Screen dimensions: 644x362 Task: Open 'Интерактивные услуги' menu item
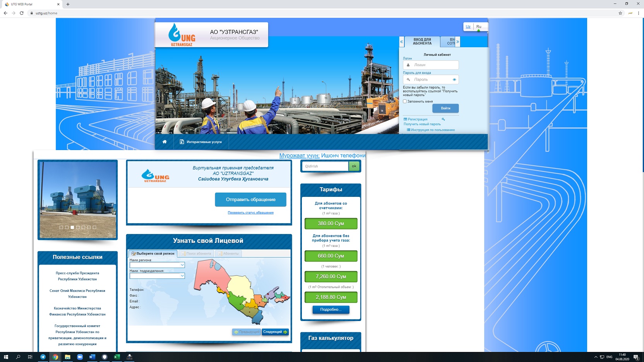coord(201,142)
